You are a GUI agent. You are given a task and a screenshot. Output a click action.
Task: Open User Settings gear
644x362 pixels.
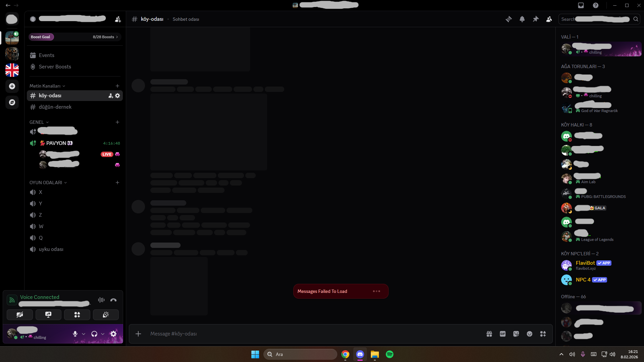(113, 334)
